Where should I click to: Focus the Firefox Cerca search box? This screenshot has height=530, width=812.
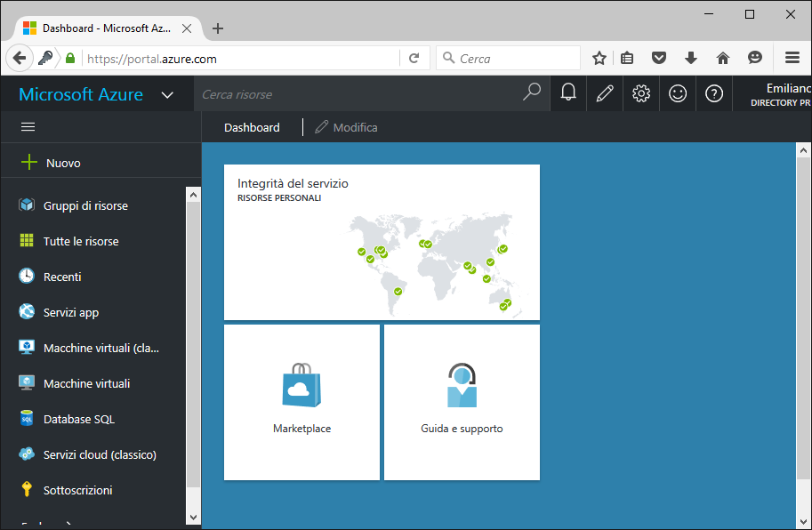click(508, 58)
